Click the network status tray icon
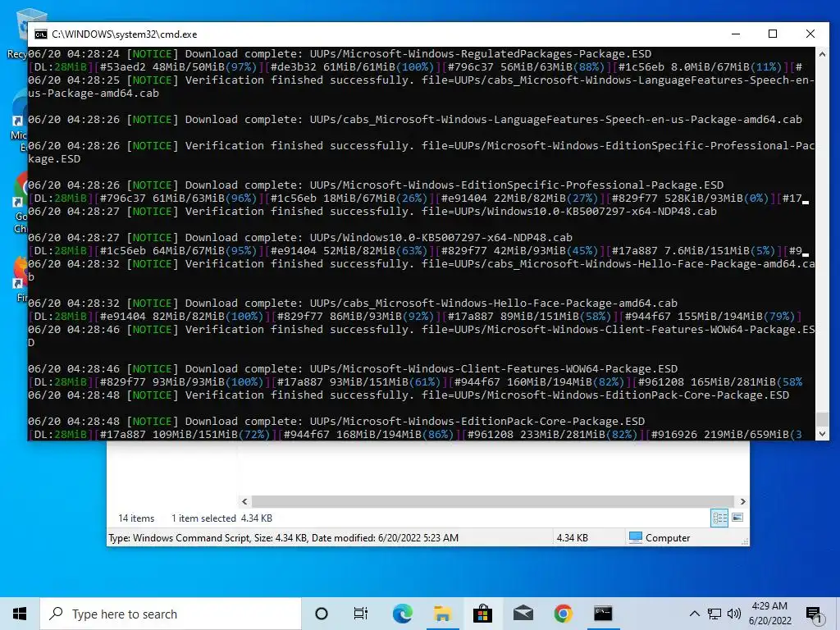840x630 pixels. [714, 614]
